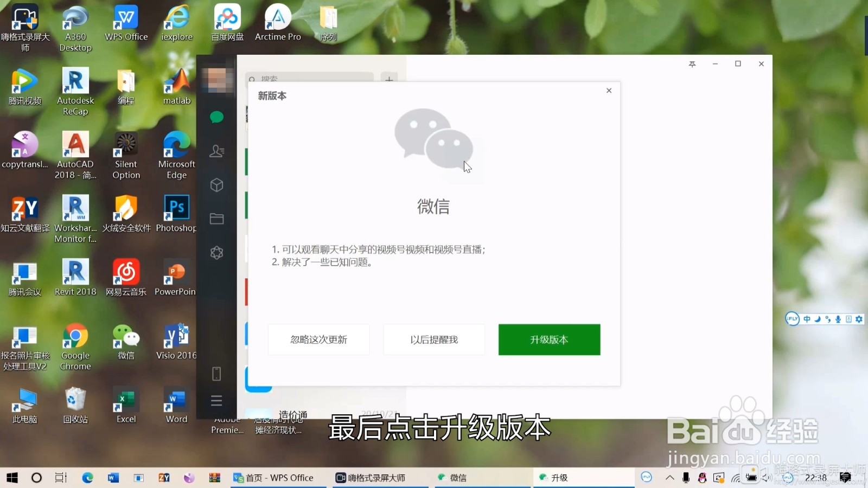868x488 pixels.
Task: Select 网易云音乐 desktop icon
Action: pos(126,278)
